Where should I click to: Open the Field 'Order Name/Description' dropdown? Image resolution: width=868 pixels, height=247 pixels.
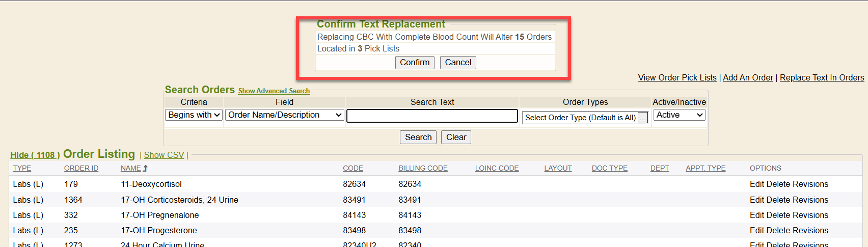(x=284, y=115)
